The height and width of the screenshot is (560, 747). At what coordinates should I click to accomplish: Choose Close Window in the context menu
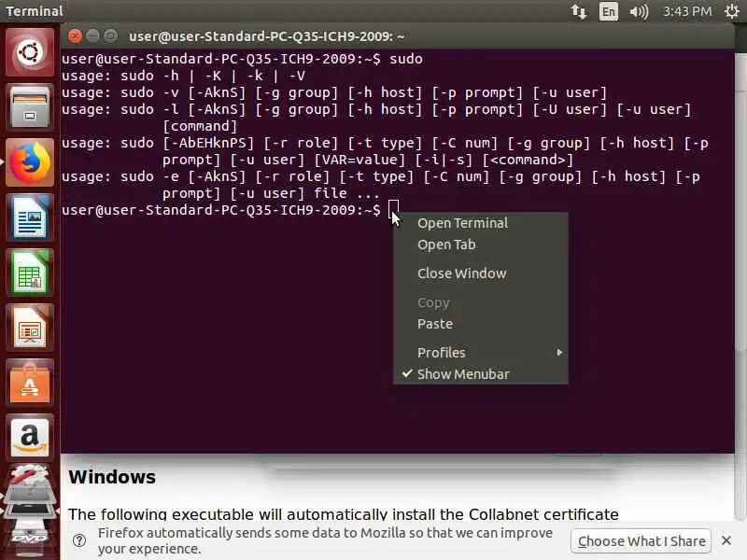click(480, 273)
